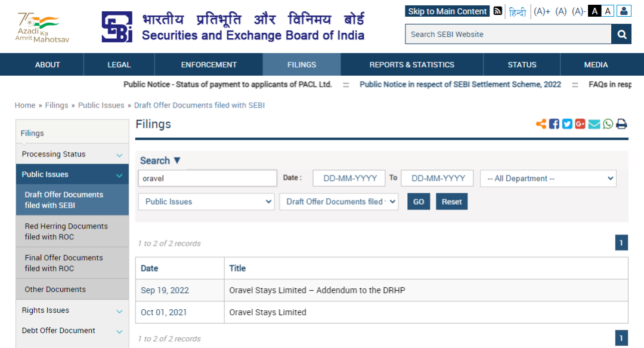Click the GO button

(x=419, y=202)
